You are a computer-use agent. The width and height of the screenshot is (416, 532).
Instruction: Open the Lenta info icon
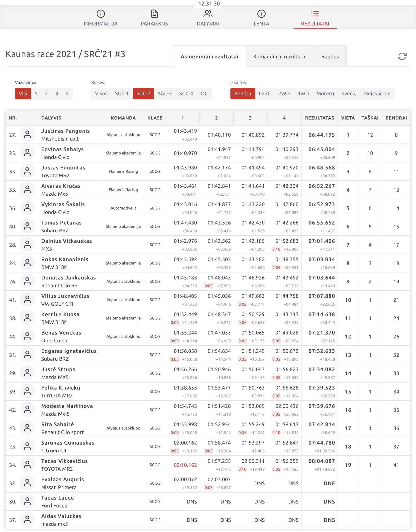(261, 14)
